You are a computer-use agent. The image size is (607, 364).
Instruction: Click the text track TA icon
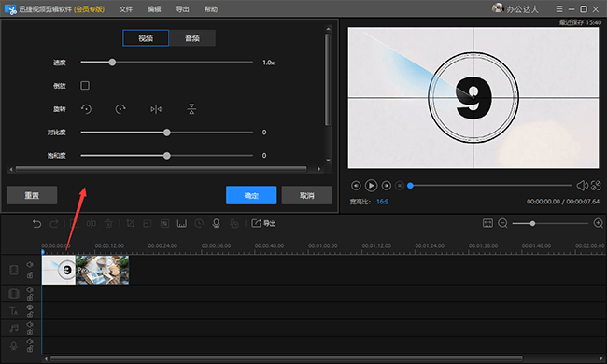tap(14, 311)
